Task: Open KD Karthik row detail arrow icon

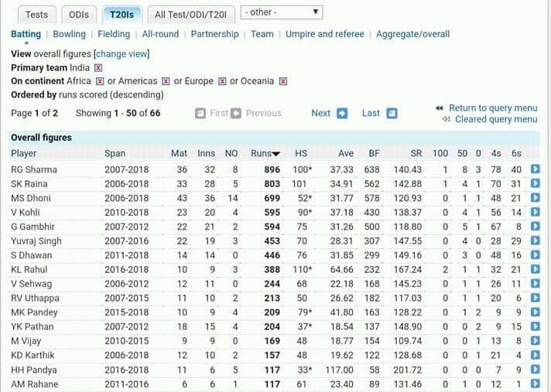Action: click(x=535, y=355)
